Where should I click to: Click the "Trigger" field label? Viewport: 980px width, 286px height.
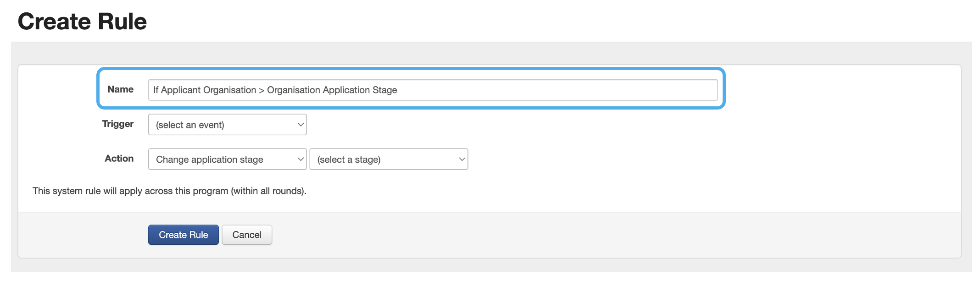(118, 124)
